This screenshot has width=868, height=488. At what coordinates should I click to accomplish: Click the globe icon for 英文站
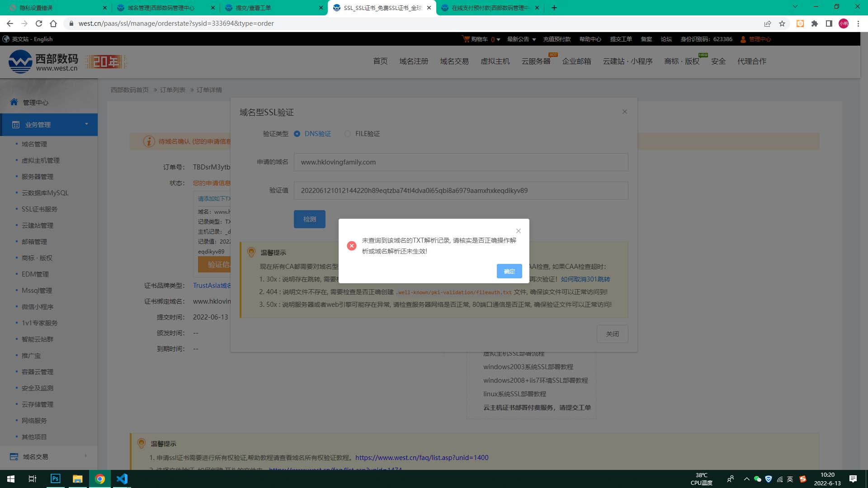6,39
